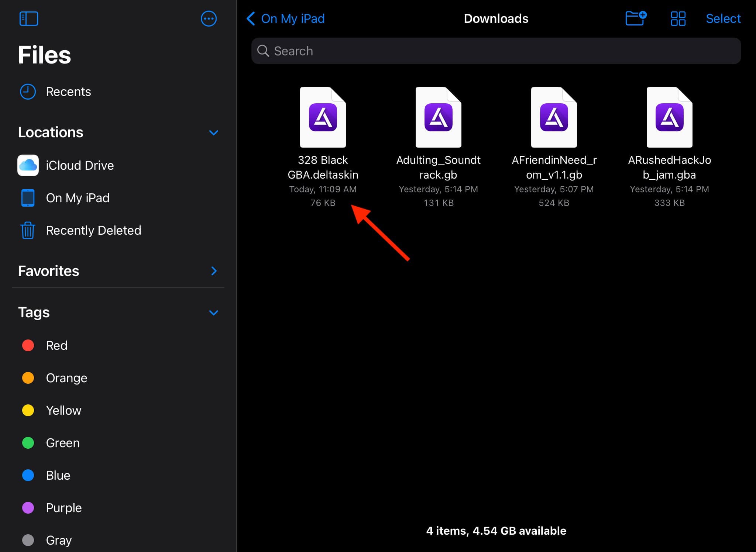Open the ARushedHackJob_jam.gba file icon
Screen dimensions: 756x552
click(x=669, y=118)
